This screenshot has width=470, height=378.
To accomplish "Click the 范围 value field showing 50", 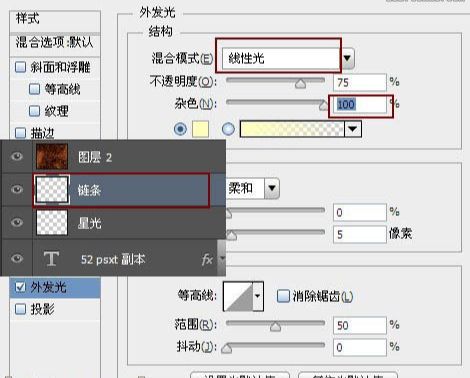I will (x=360, y=325).
